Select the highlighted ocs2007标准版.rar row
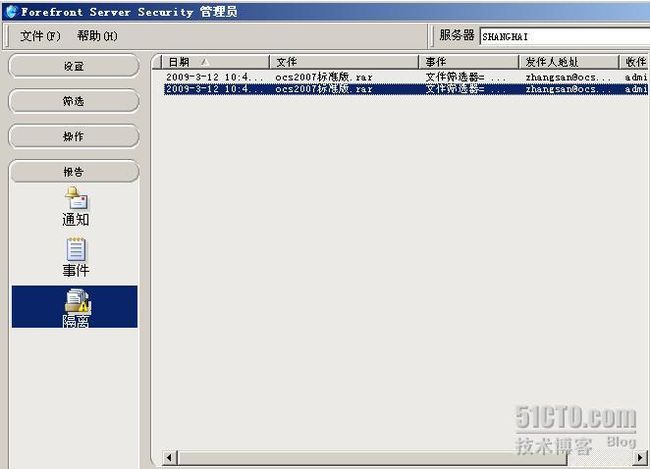Image resolution: width=650 pixels, height=469 pixels. click(406, 89)
